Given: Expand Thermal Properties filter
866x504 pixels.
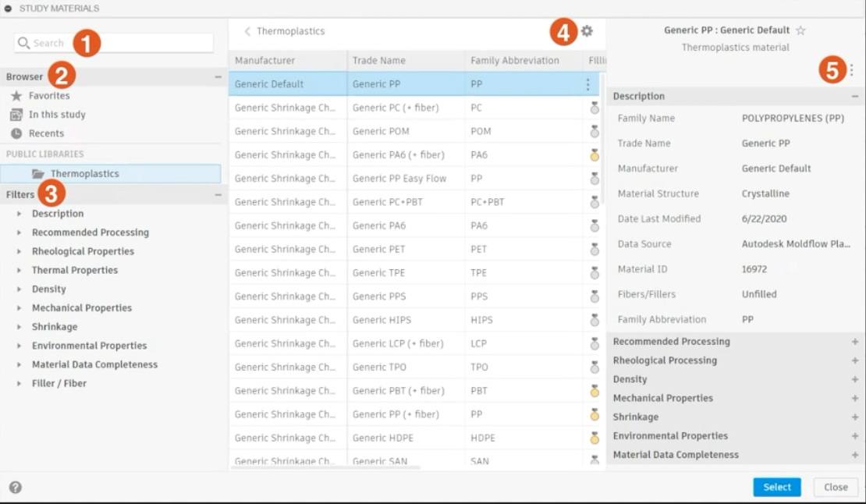Looking at the screenshot, I should (19, 270).
